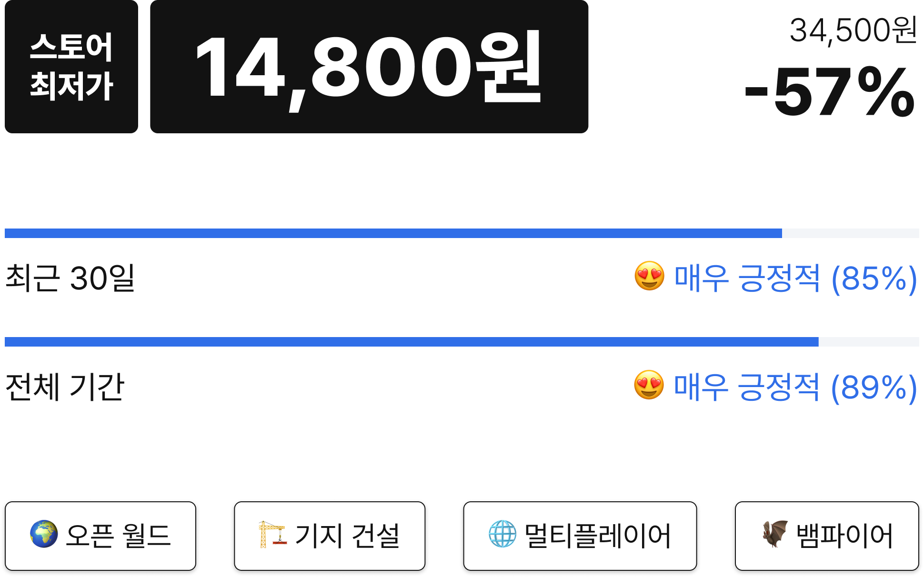Click the -57% discount label
924x577 pixels.
click(x=830, y=91)
